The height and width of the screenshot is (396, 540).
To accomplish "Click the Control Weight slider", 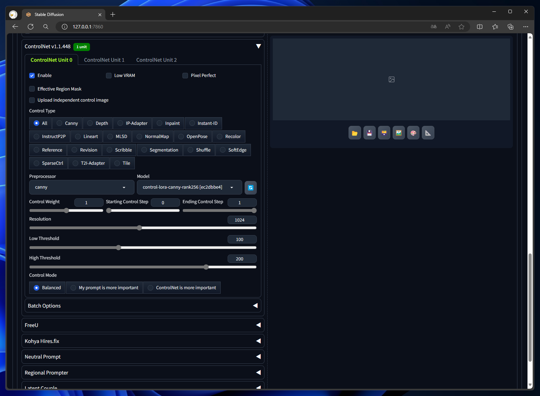I will click(x=66, y=210).
